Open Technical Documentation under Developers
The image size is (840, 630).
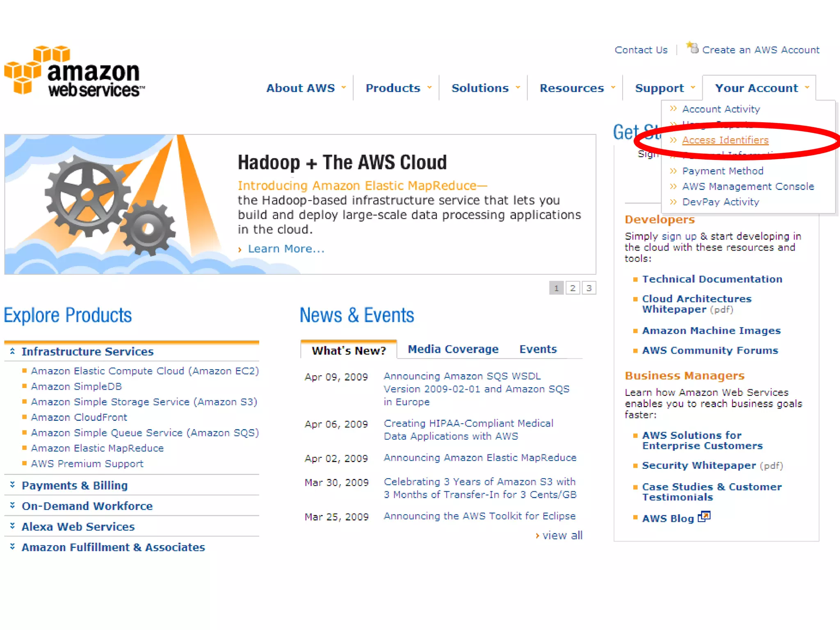(x=712, y=279)
